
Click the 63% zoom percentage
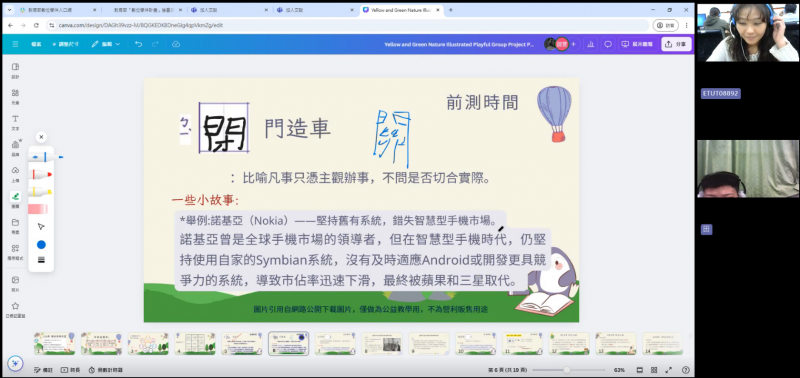click(x=619, y=370)
